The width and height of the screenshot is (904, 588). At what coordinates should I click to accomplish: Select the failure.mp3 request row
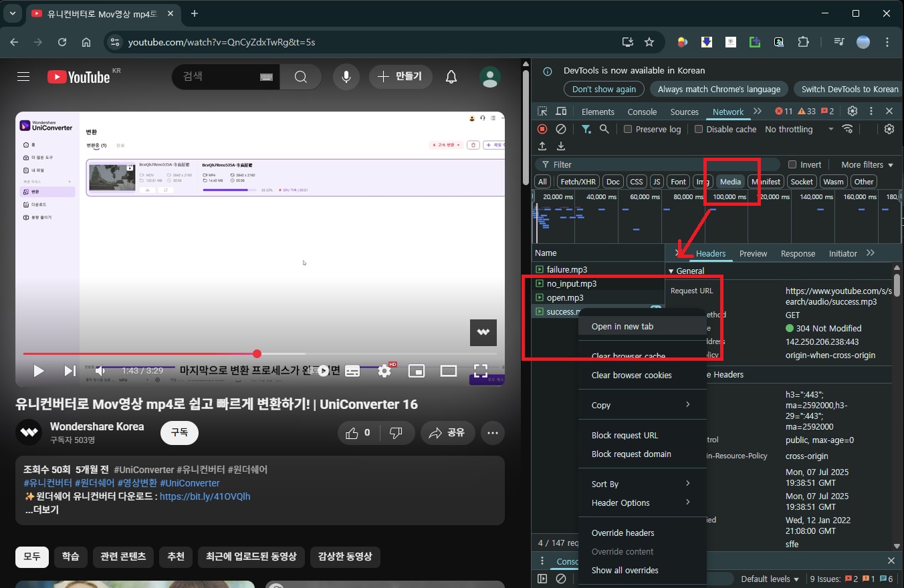pyautogui.click(x=599, y=269)
